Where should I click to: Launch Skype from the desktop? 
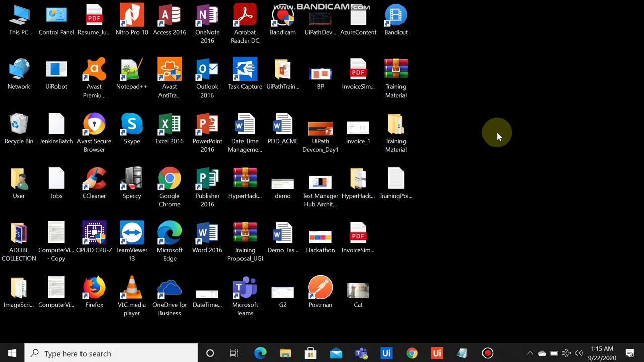point(132,129)
